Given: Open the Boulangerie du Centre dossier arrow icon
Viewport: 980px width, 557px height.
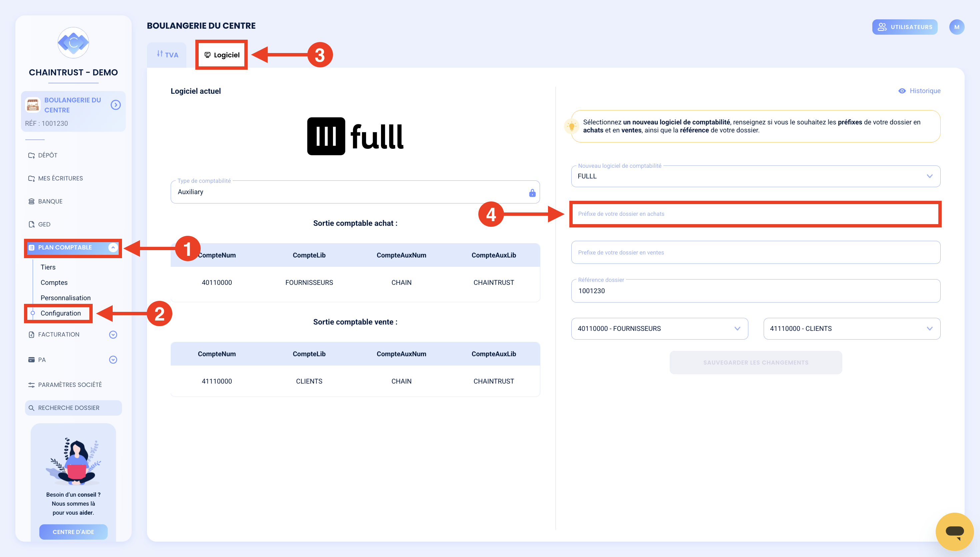Looking at the screenshot, I should point(115,105).
